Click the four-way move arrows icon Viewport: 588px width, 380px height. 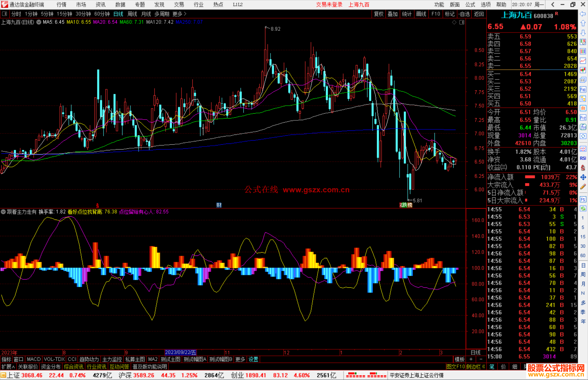coord(583,177)
